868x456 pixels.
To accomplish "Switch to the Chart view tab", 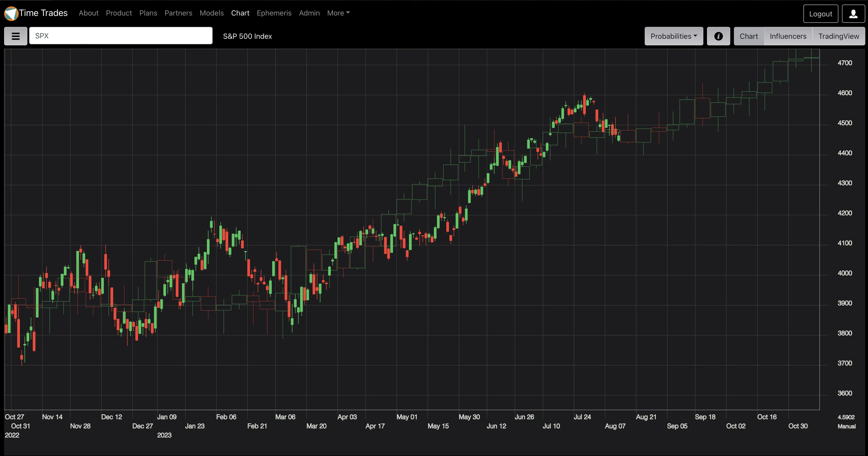I will pos(749,36).
